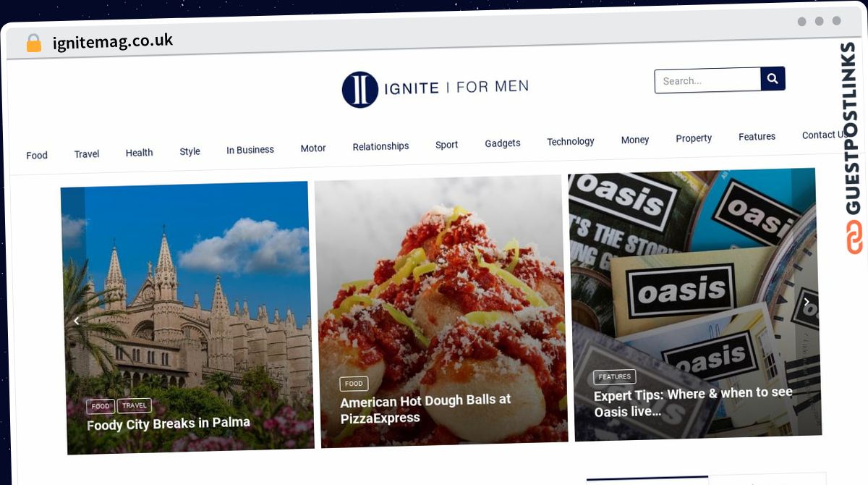
Task: Click FOOD tag on dough balls slide
Action: (x=354, y=384)
